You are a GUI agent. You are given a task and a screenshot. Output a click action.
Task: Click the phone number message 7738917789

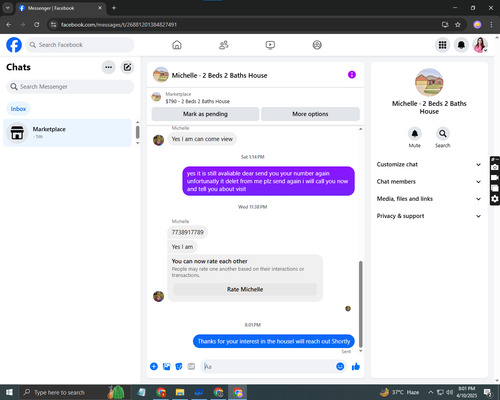187,232
